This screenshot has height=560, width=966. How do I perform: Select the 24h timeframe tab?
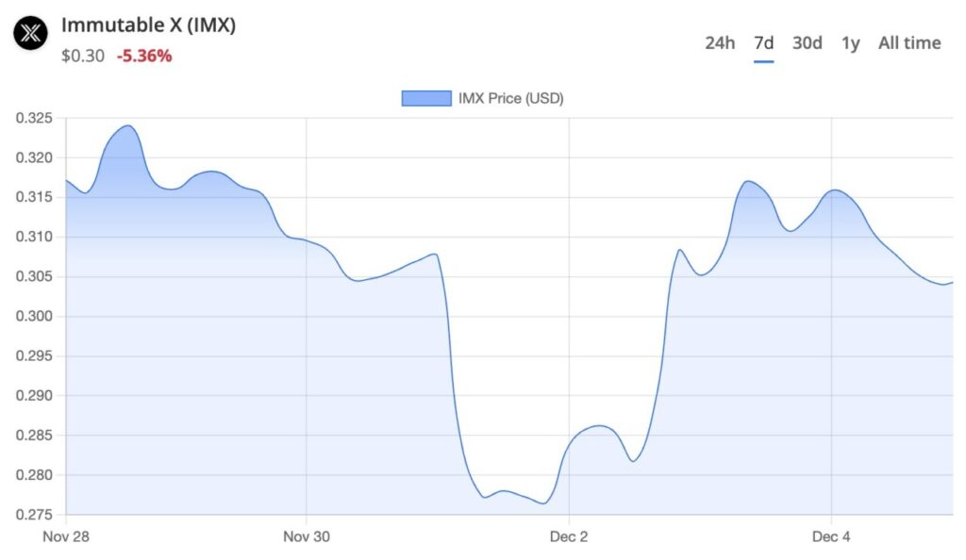pos(719,42)
